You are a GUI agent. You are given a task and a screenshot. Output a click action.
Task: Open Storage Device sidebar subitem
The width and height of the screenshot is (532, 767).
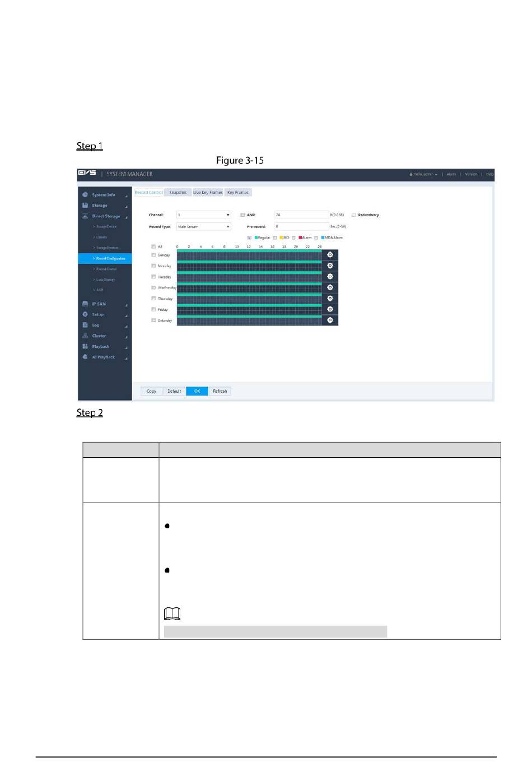(x=106, y=226)
